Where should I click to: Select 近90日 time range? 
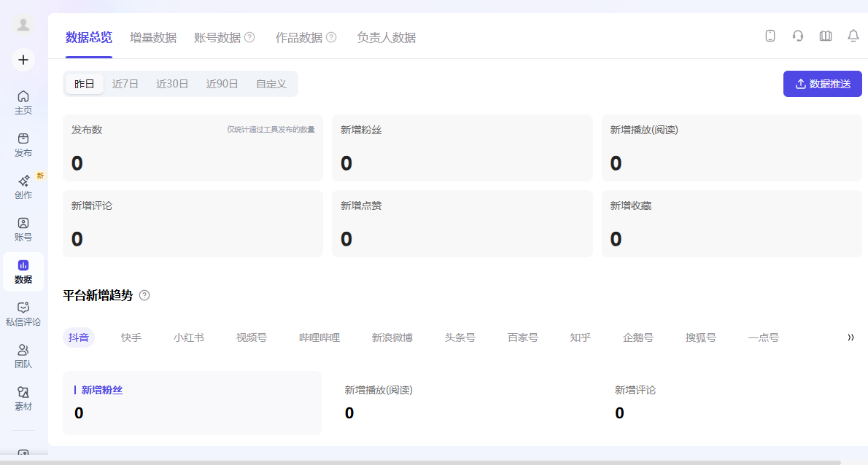pyautogui.click(x=222, y=84)
